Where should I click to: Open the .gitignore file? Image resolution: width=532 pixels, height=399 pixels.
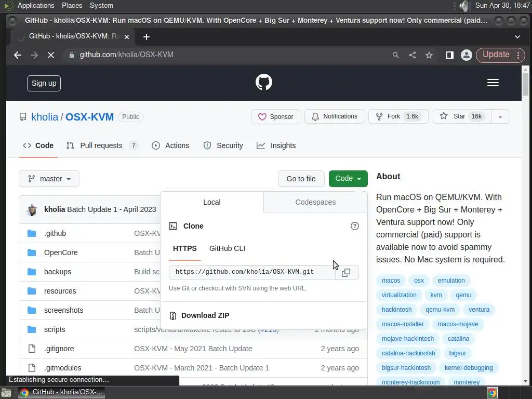click(x=59, y=349)
